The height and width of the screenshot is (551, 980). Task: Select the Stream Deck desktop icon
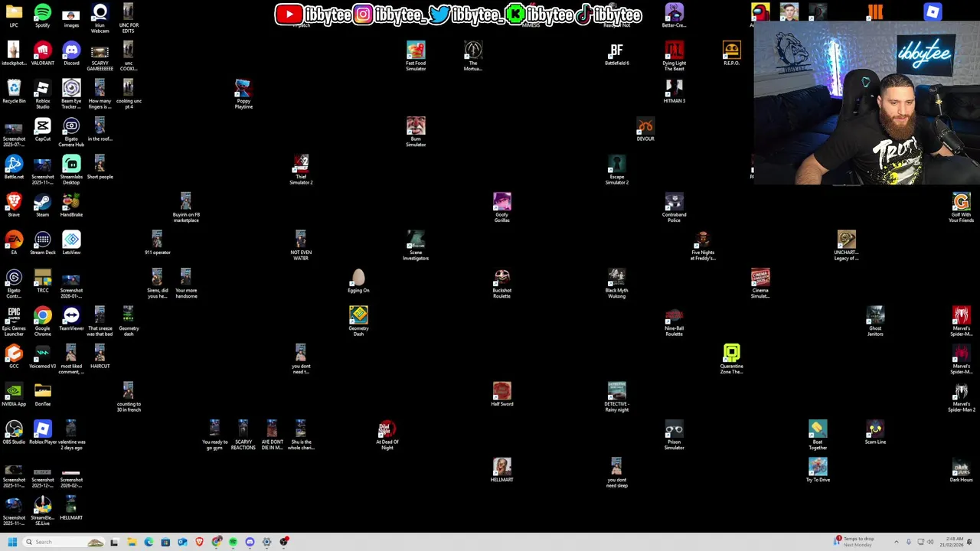[x=42, y=243]
